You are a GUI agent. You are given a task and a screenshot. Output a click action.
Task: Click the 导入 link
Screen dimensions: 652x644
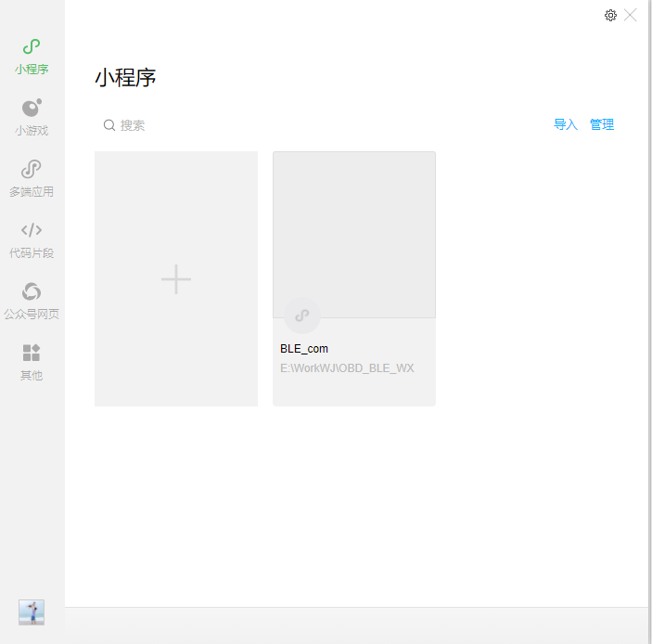[x=565, y=125]
